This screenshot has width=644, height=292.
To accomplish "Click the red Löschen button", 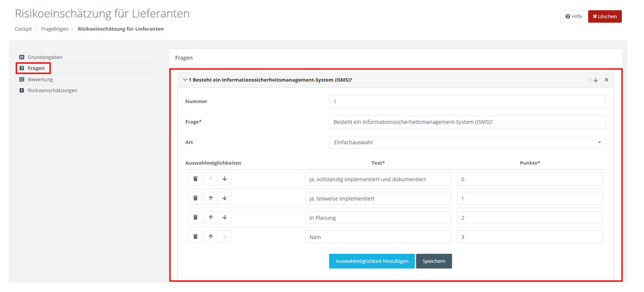I will 605,16.
